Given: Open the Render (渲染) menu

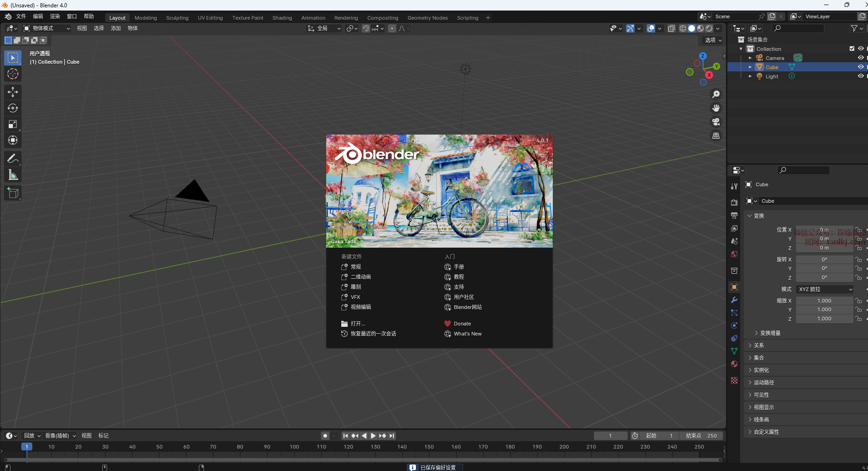Looking at the screenshot, I should [55, 16].
